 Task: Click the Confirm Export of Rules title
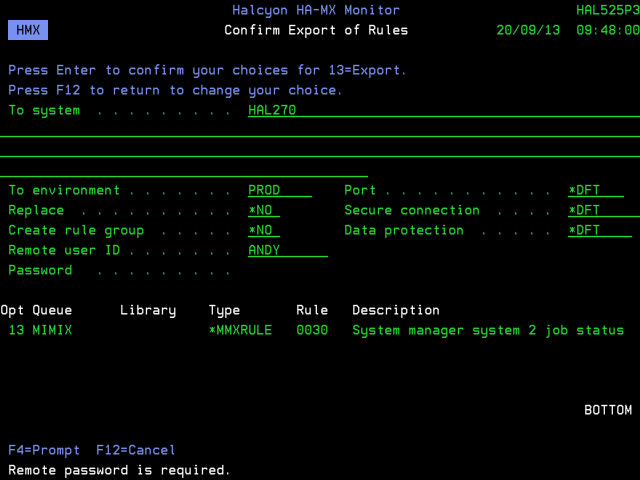click(x=316, y=30)
